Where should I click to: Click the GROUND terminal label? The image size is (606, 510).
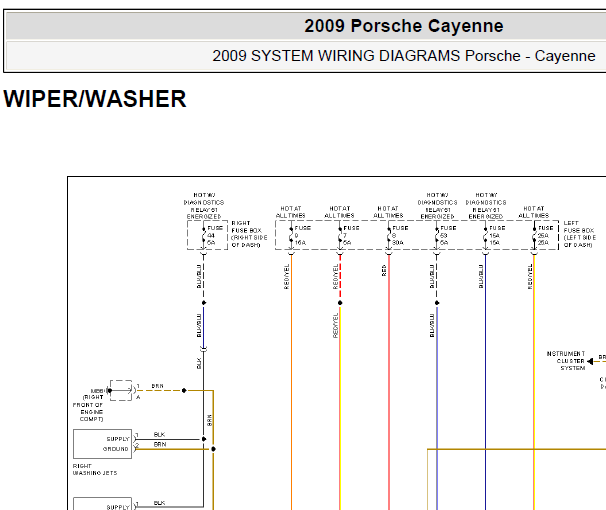click(x=115, y=449)
